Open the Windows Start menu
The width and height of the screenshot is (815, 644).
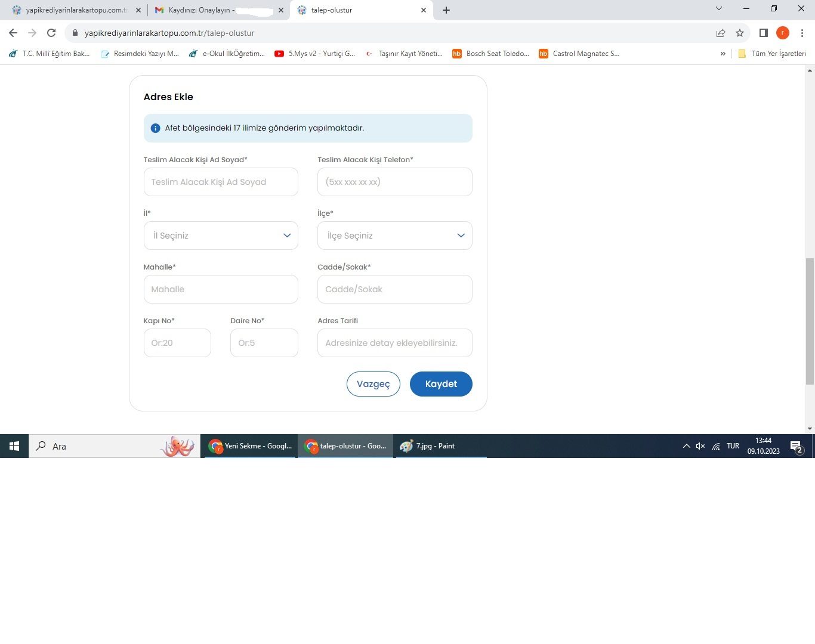point(14,446)
